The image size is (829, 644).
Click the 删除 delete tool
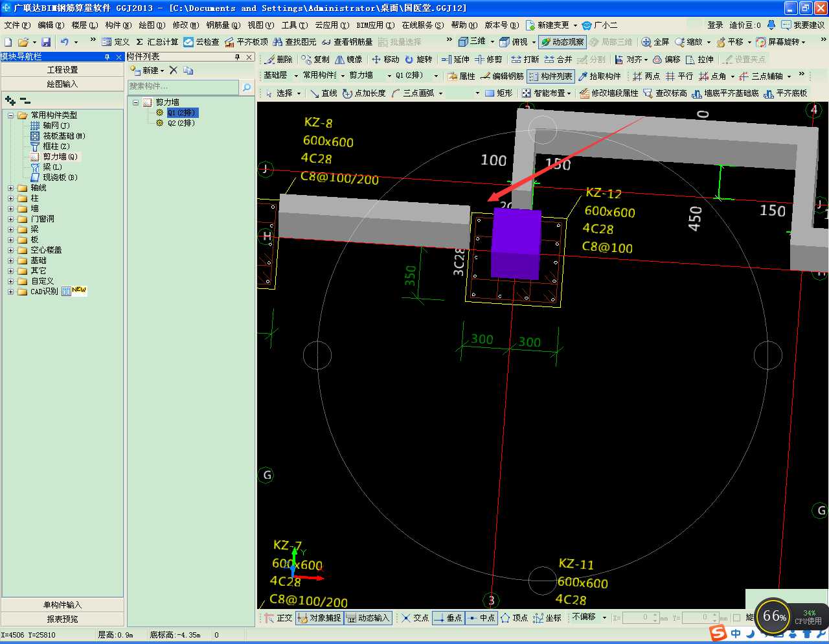[x=278, y=60]
